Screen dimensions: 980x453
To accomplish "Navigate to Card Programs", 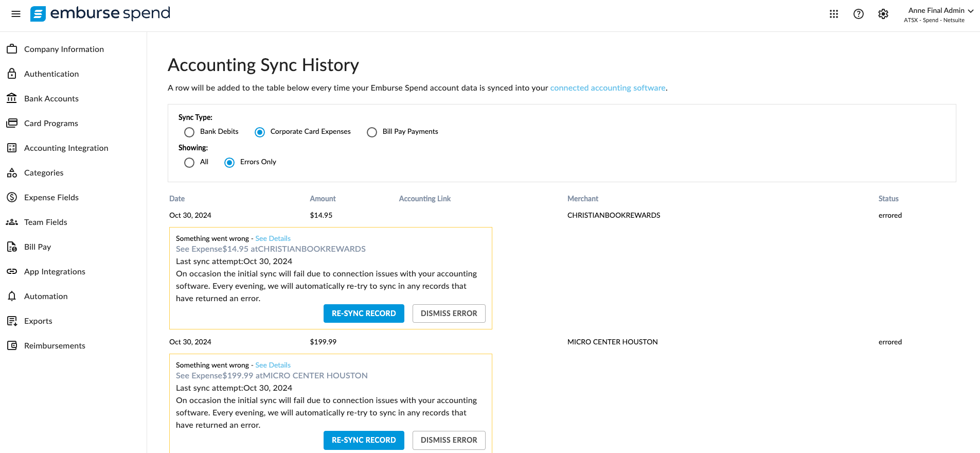I will (51, 123).
